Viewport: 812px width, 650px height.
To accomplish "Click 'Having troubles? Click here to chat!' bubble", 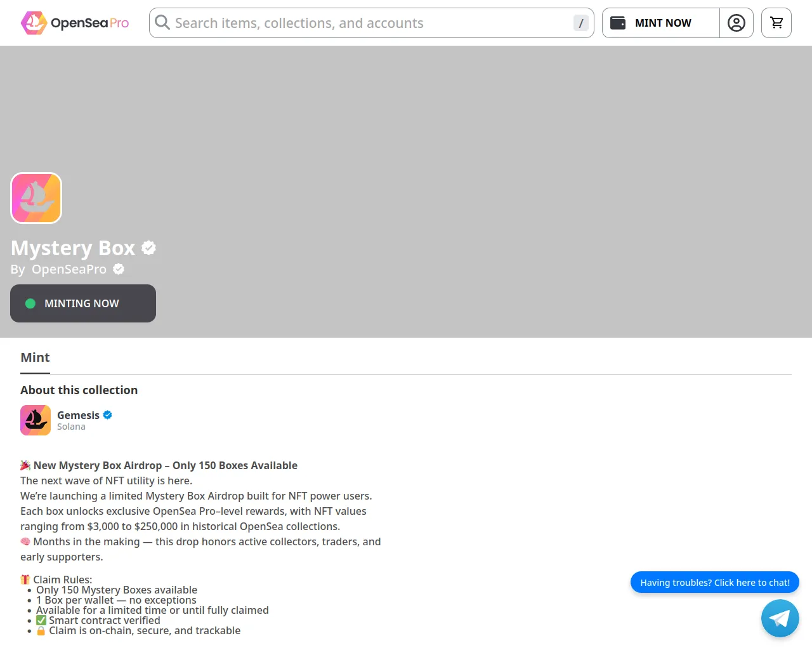I will tap(715, 583).
